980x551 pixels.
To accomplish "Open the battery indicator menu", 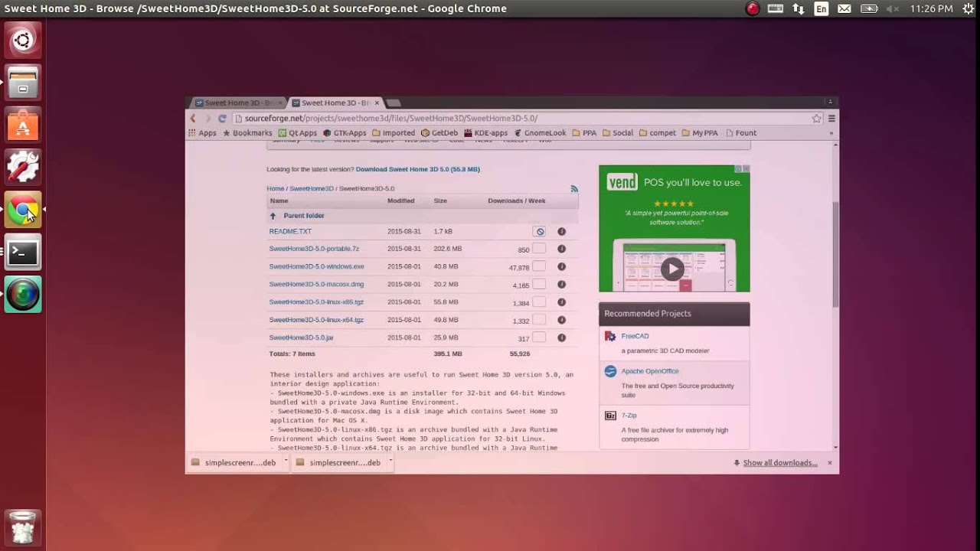I will 869,8.
